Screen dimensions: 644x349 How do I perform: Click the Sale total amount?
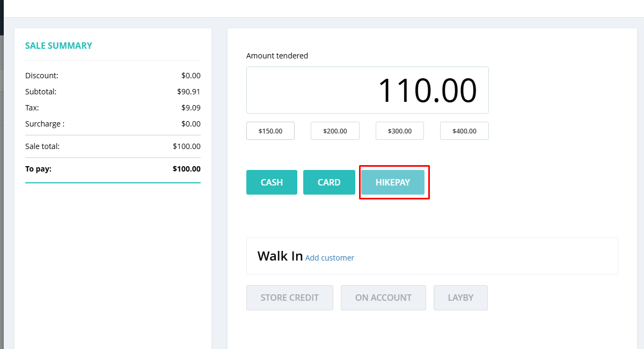pos(186,146)
